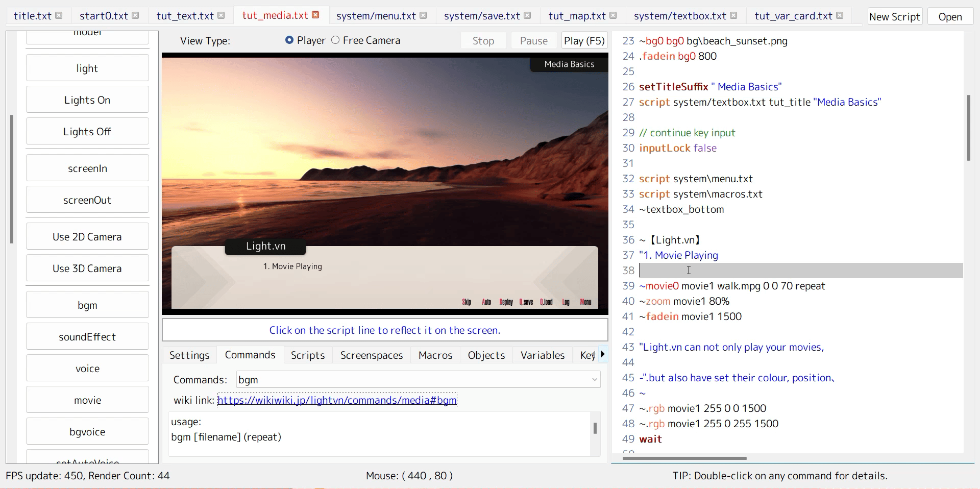Open the bgm wiki link
Viewport: 980px width, 489px height.
click(x=337, y=400)
